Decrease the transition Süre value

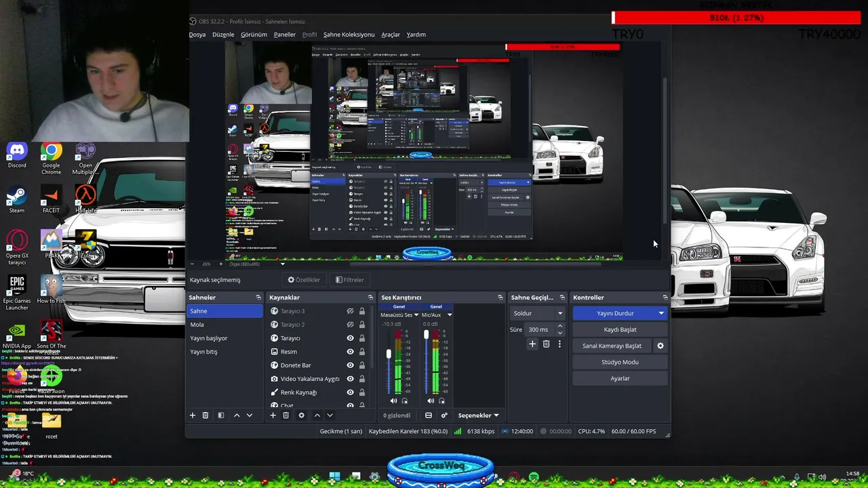point(560,333)
